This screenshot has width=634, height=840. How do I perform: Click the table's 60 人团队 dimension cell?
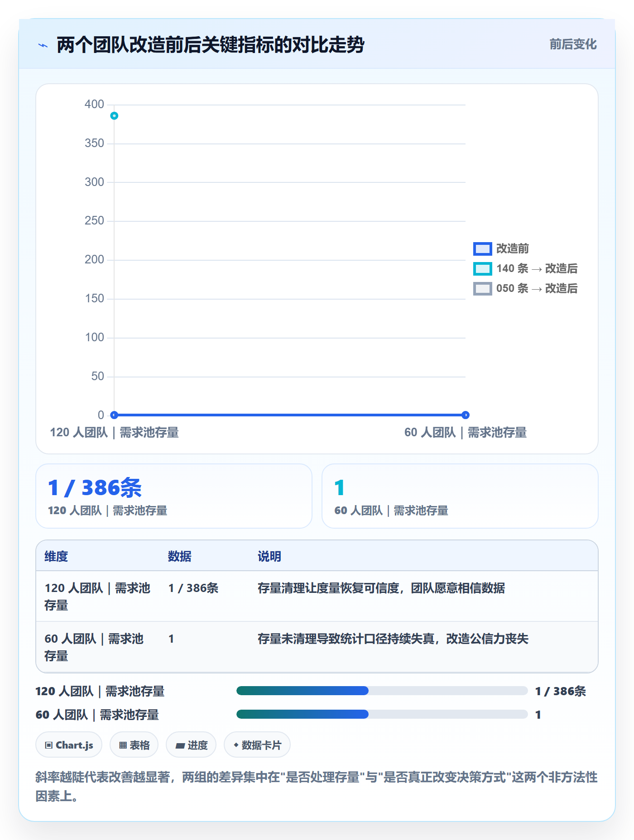[x=94, y=647]
